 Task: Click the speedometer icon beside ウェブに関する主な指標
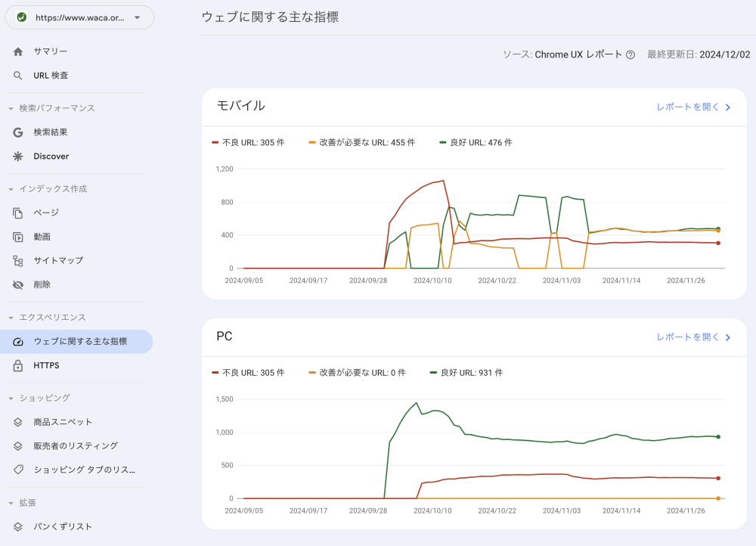coord(18,342)
